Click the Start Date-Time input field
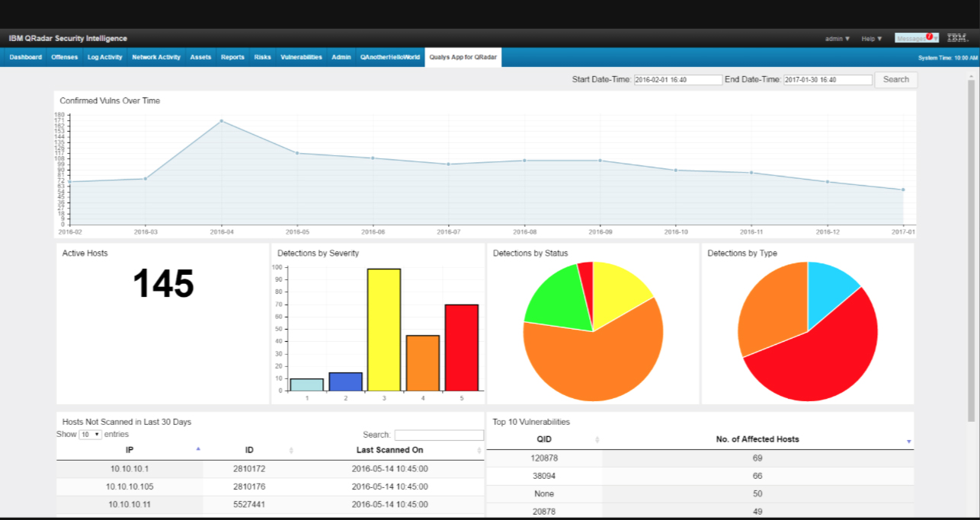Image resolution: width=980 pixels, height=520 pixels. tap(677, 80)
